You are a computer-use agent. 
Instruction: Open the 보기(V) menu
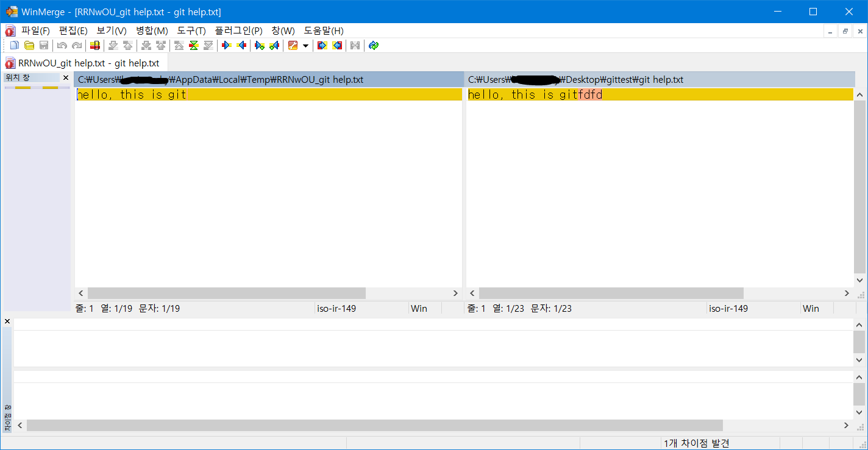click(112, 30)
